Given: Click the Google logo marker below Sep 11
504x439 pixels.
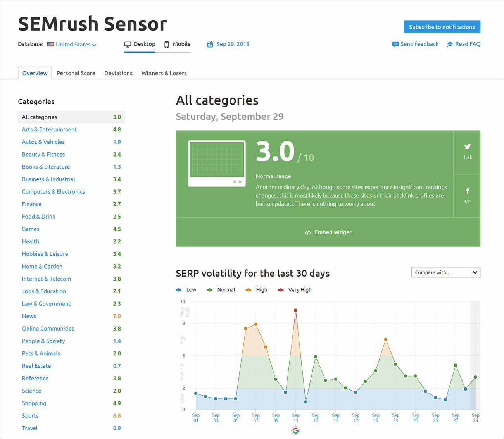Looking at the screenshot, I should click(295, 430).
